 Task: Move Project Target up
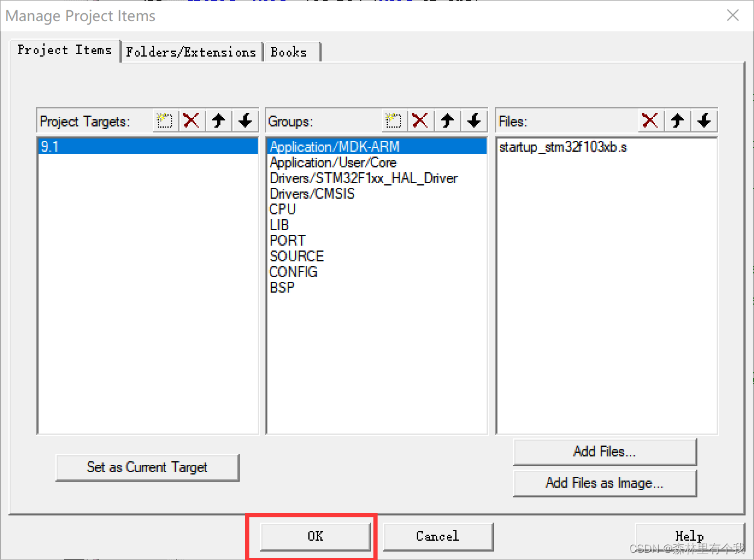pyautogui.click(x=219, y=120)
